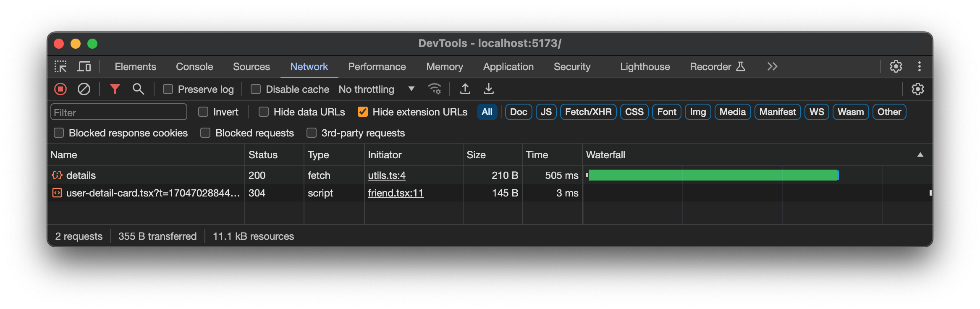Viewport: 980px width, 309px height.
Task: Switch to the Memory tab
Action: (x=445, y=66)
